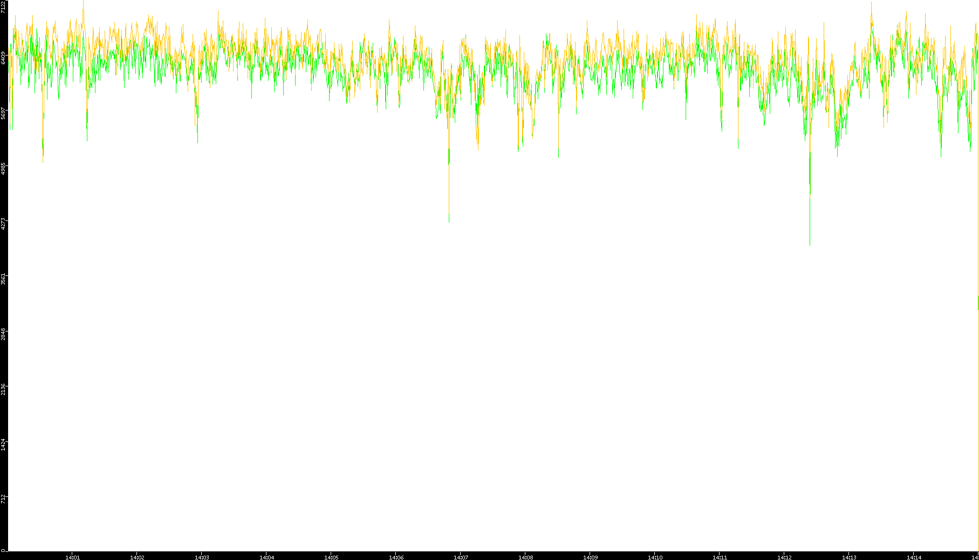Click the 7122 y-axis label
The height and width of the screenshot is (560, 979).
(x=4, y=6)
